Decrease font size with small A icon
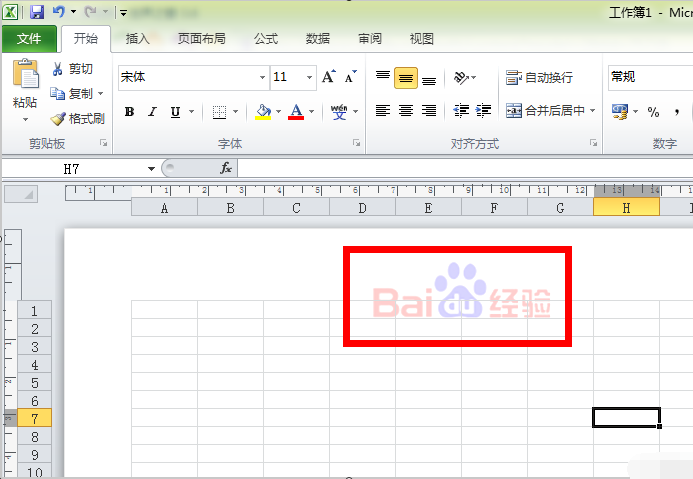This screenshot has width=693, height=479. point(350,77)
